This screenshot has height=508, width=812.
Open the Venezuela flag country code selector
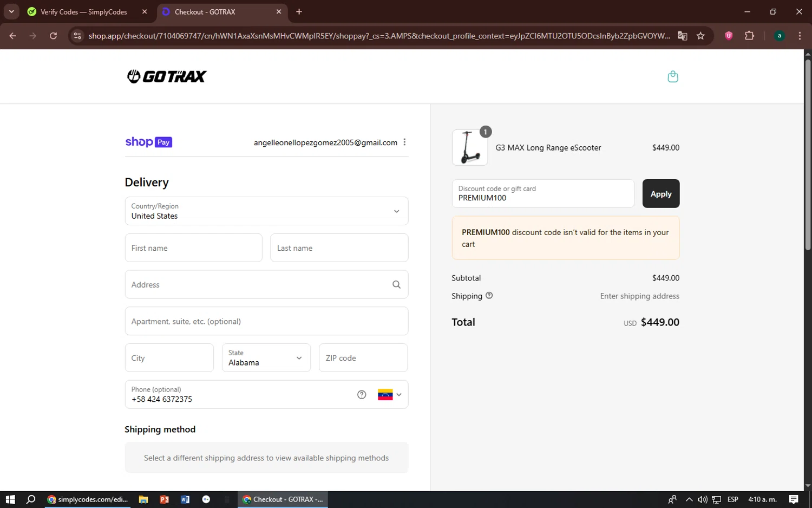point(390,394)
